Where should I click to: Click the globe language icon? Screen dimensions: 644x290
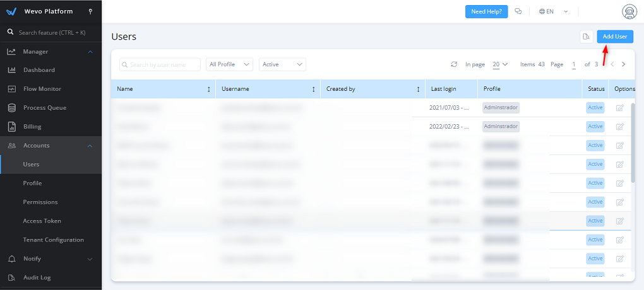tap(542, 11)
